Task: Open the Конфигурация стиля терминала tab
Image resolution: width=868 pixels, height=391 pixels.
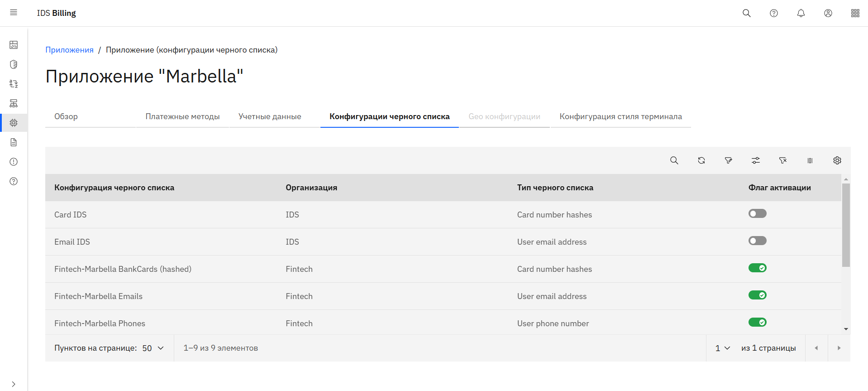Action: click(620, 116)
